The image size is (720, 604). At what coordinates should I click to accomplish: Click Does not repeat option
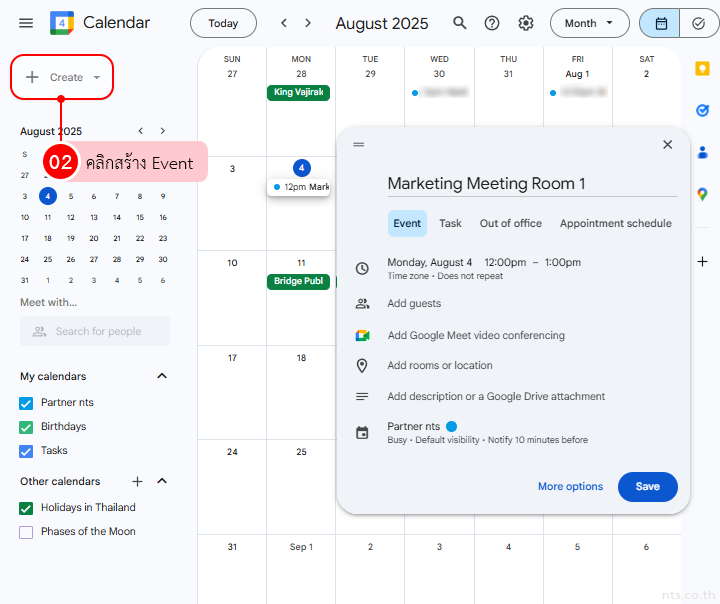point(470,276)
